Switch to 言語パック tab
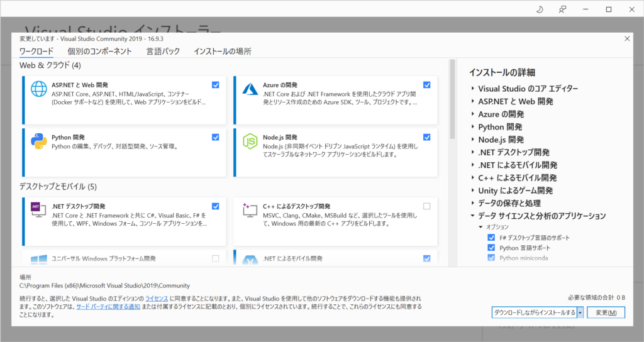This screenshot has width=644, height=342. click(x=163, y=52)
